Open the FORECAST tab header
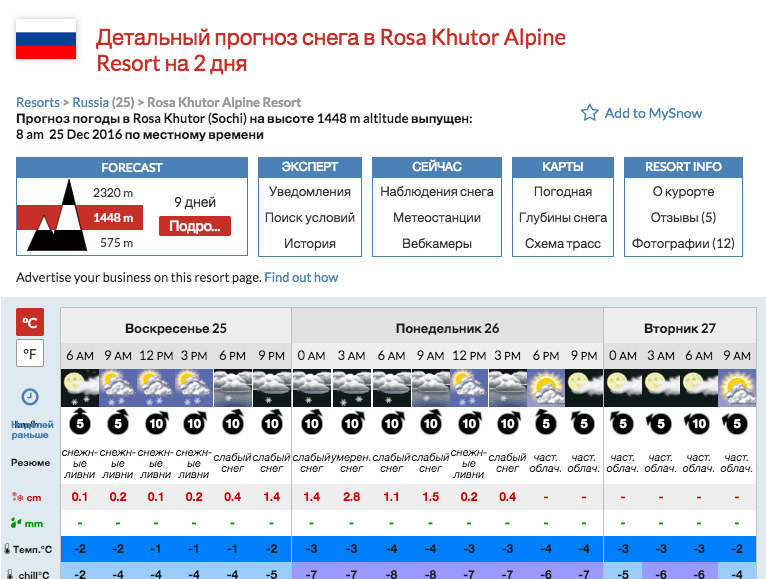The image size is (766, 579). (x=132, y=167)
